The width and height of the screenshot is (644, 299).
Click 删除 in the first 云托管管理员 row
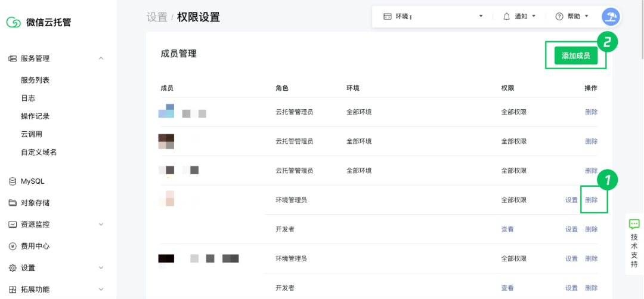coord(592,112)
